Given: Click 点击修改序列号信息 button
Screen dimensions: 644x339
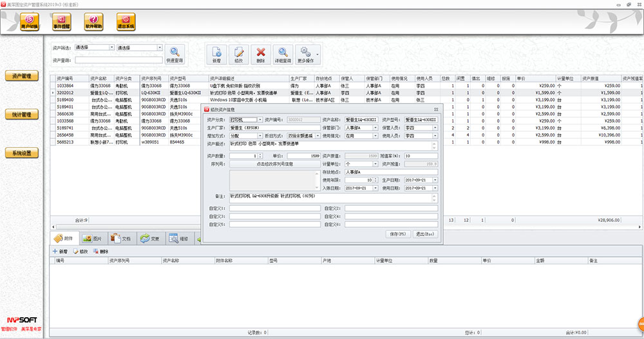Looking at the screenshot, I should pos(274,164).
